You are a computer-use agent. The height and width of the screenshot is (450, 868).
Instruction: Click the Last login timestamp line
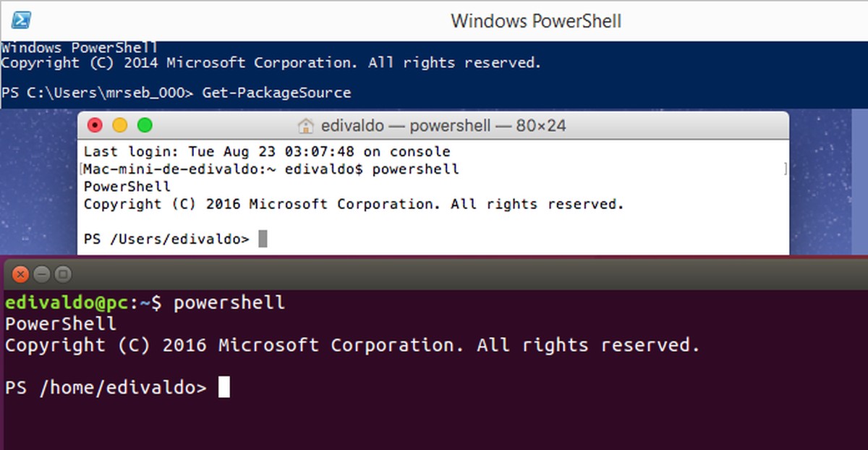268,151
